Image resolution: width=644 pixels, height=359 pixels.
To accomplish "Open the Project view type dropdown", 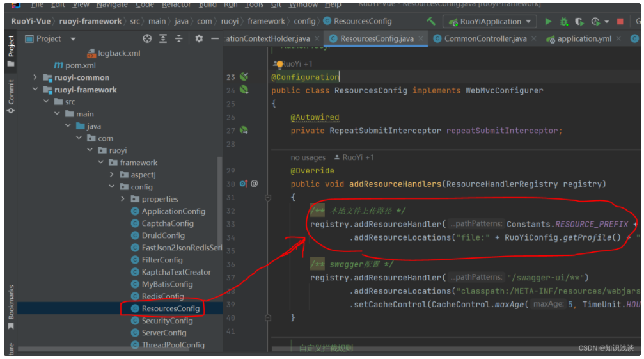I will pyautogui.click(x=73, y=39).
